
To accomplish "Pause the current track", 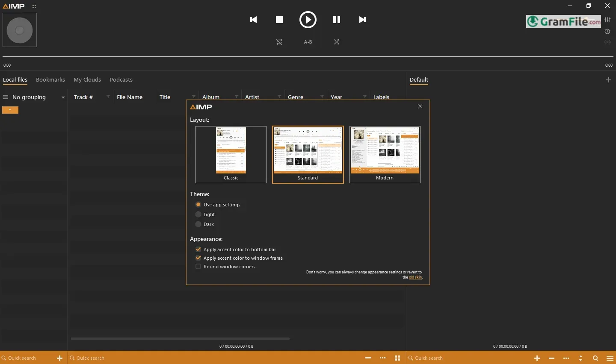I will click(x=337, y=20).
